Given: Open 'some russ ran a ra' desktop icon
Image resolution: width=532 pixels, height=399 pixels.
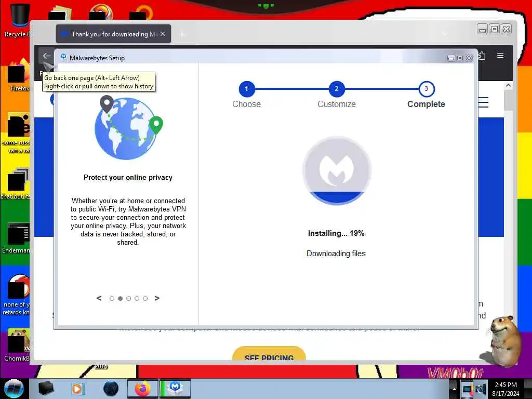Looking at the screenshot, I should pyautogui.click(x=16, y=132).
